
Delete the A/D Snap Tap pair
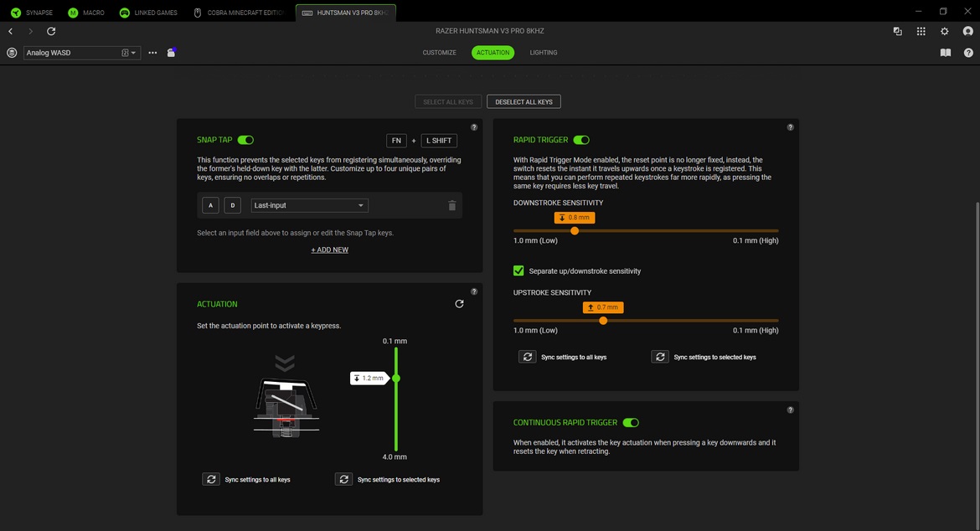pyautogui.click(x=451, y=205)
